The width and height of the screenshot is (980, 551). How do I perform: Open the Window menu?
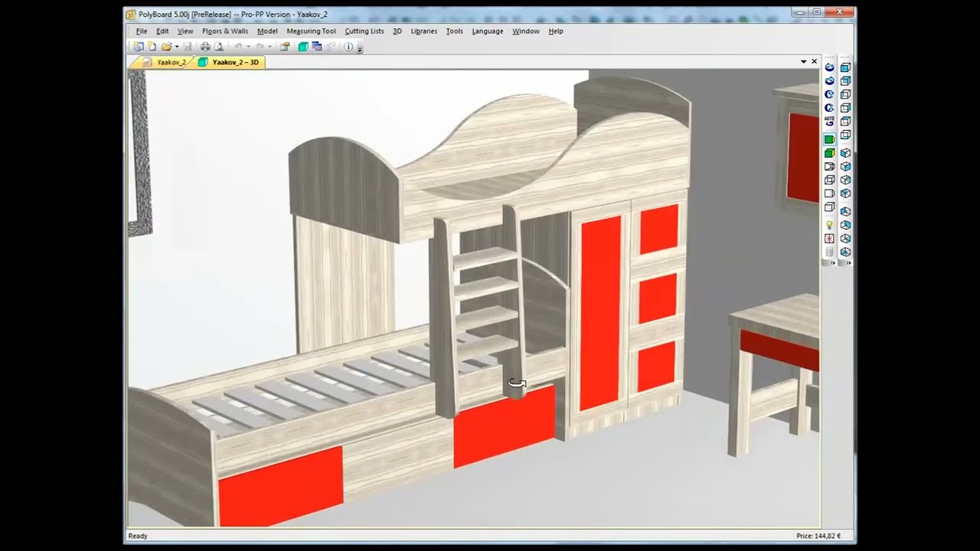click(526, 31)
